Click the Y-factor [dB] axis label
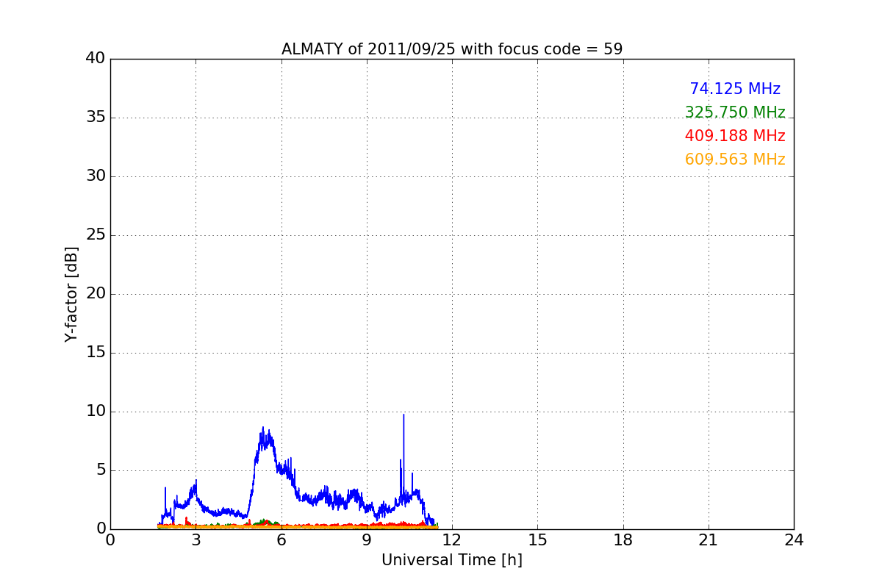882x588 pixels. click(71, 294)
